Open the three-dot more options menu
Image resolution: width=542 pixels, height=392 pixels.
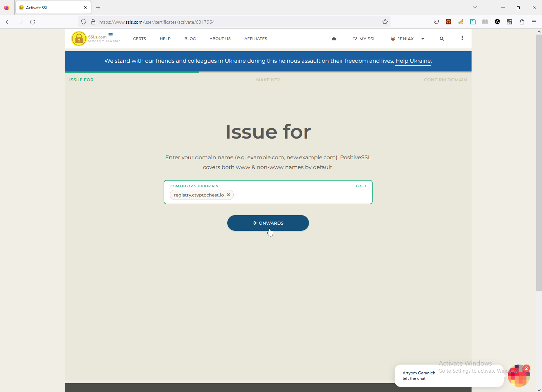462,38
